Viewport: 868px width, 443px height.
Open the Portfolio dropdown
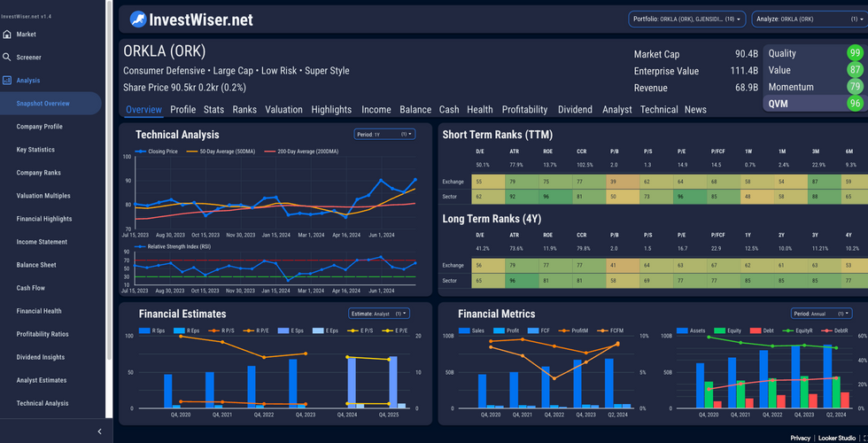click(687, 19)
